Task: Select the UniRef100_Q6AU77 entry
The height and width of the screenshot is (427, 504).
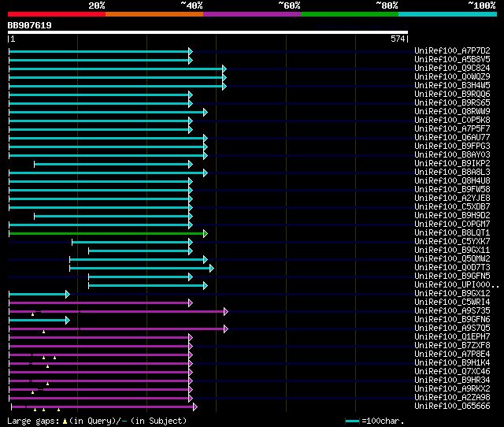Action: pos(452,138)
